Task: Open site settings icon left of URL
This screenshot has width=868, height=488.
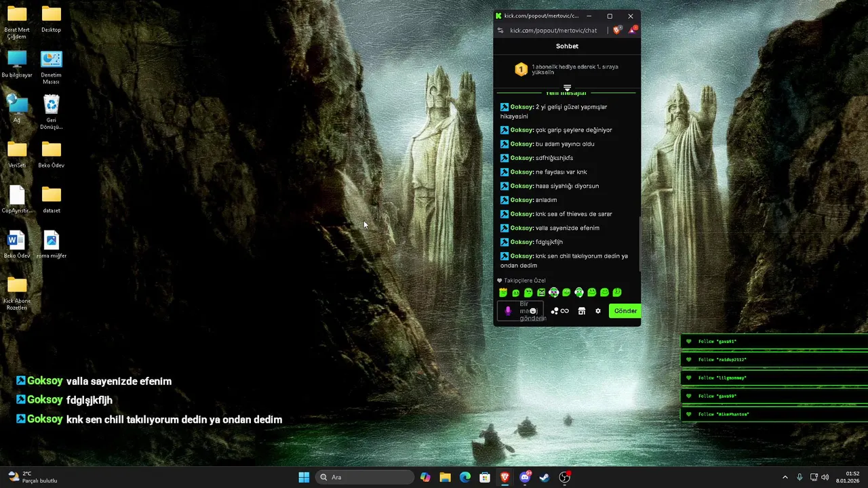Action: coord(500,30)
